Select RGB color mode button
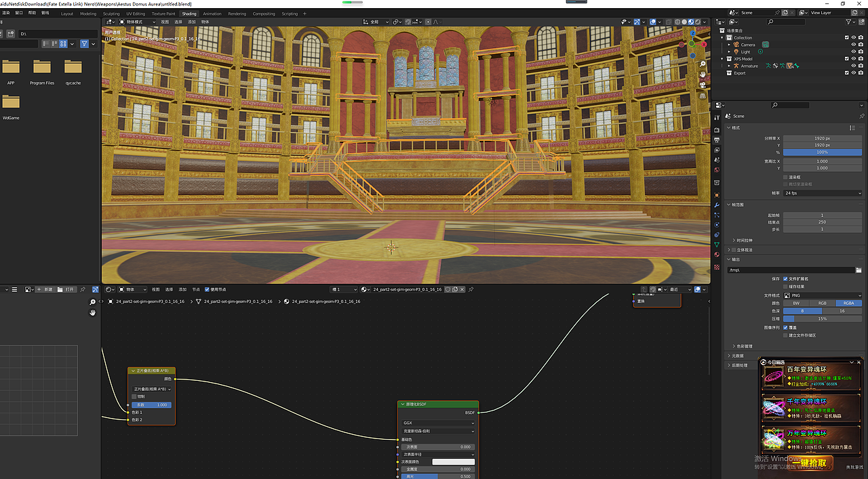Viewport: 868px width, 479px height. pos(823,303)
